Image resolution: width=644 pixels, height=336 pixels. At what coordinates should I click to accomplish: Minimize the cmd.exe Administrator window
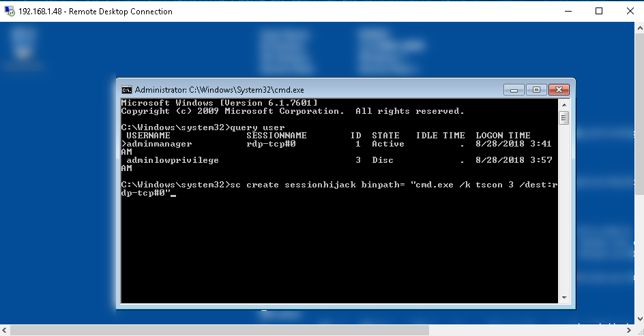(x=514, y=90)
